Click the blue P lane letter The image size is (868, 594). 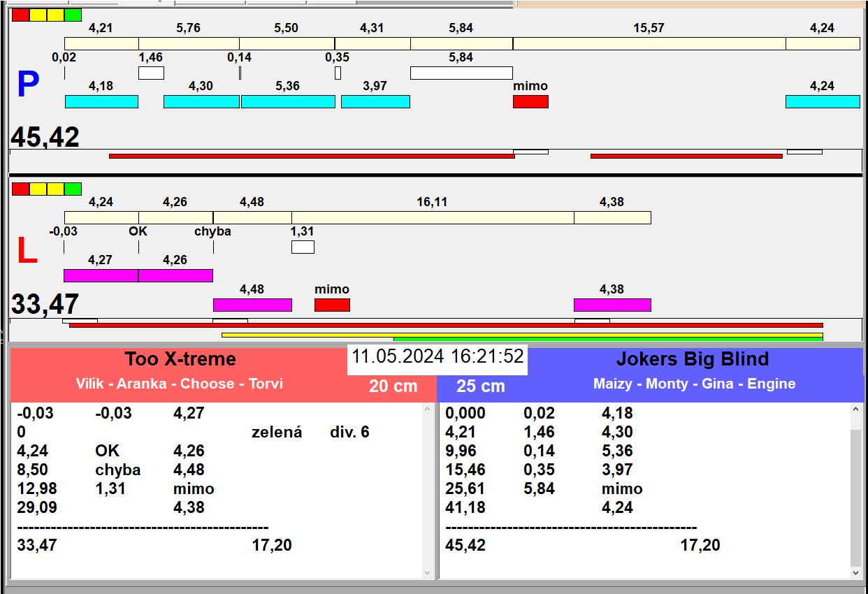(x=28, y=85)
